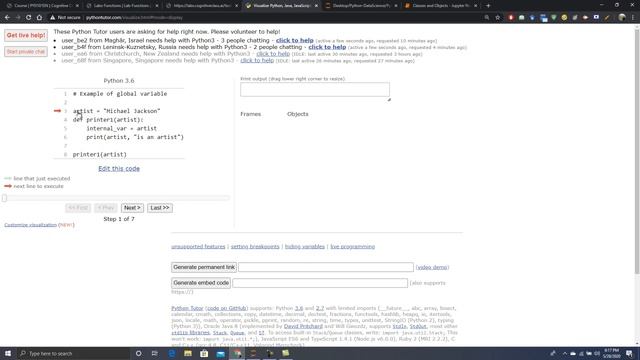Open the David Pritchard link
The height and width of the screenshot is (360, 640).
click(303, 326)
